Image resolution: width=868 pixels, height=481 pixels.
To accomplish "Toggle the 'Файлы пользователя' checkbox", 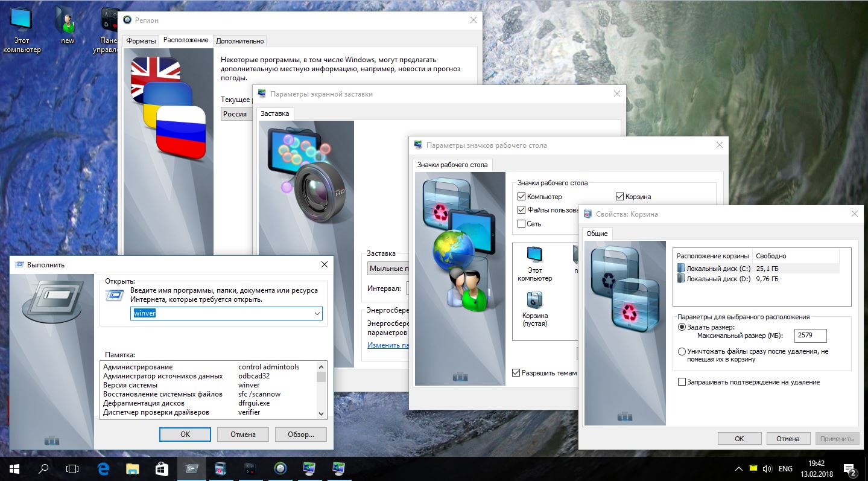I will [x=521, y=209].
